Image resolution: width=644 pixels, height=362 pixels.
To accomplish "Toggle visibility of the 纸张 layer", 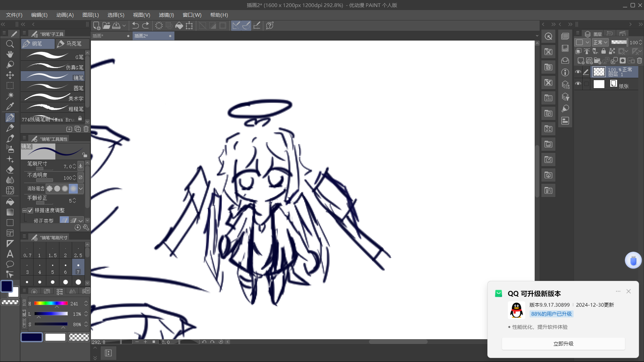I will (578, 84).
